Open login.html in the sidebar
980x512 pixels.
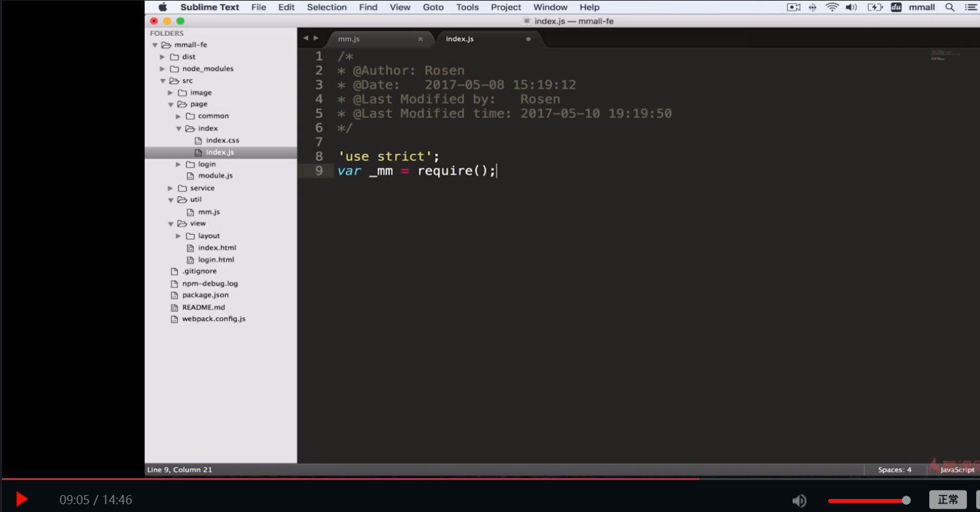click(216, 260)
